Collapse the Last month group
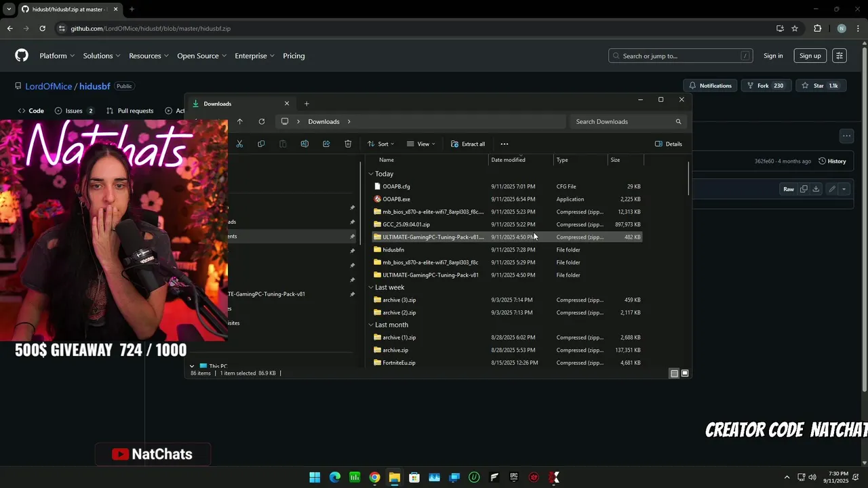 tap(371, 325)
